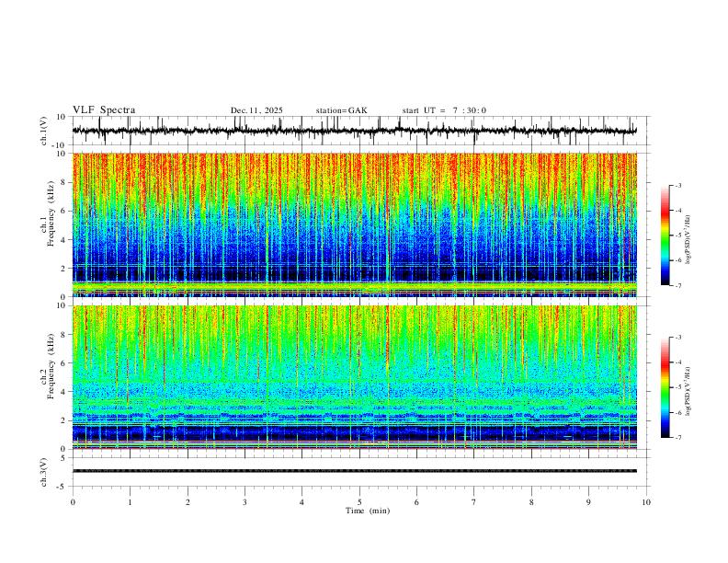The width and height of the screenshot is (728, 563).
Task: Click the "VLF Spectra" title text
Action: [104, 110]
